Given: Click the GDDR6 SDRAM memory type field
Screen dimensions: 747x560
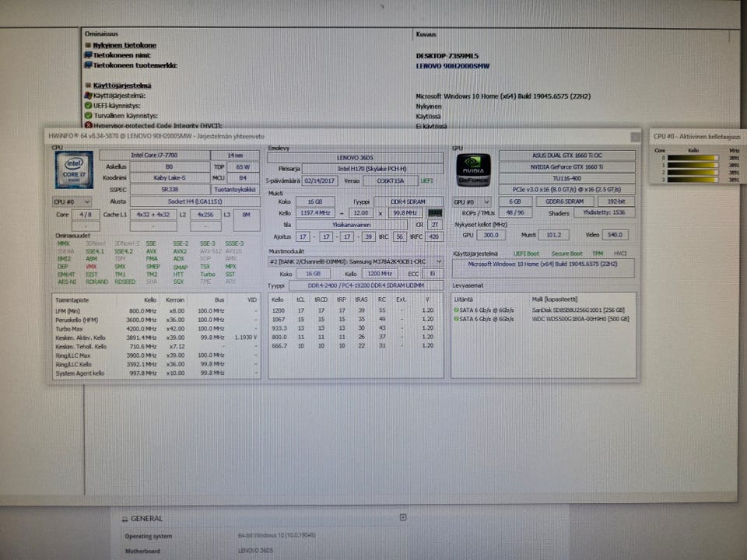Looking at the screenshot, I should point(565,202).
